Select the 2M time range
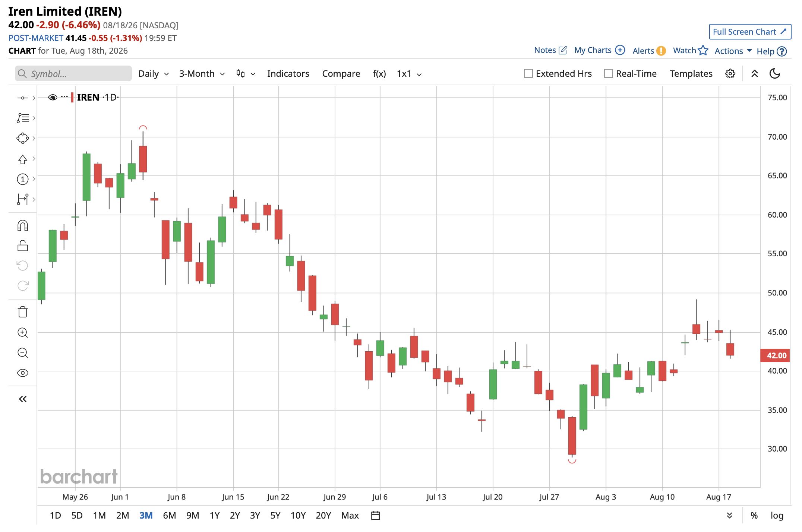 pyautogui.click(x=123, y=515)
